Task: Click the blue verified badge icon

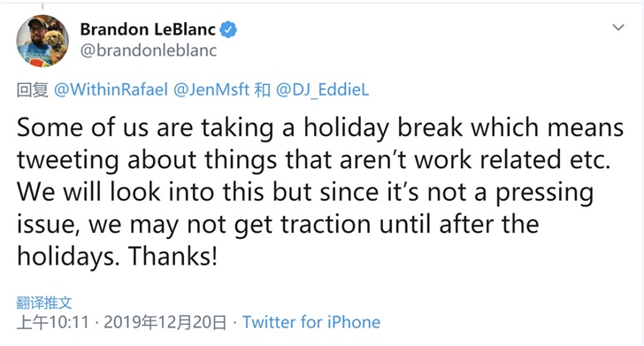Action: pyautogui.click(x=228, y=29)
